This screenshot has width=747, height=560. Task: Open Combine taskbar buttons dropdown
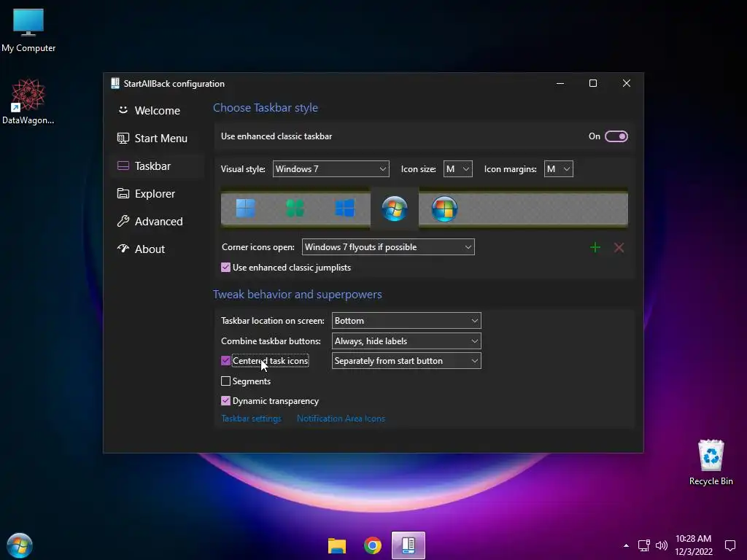[x=406, y=341]
